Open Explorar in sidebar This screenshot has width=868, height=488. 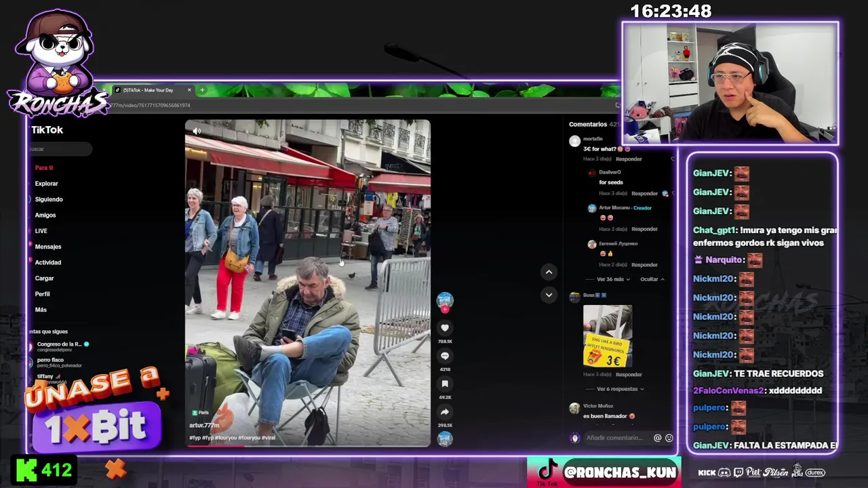click(47, 184)
